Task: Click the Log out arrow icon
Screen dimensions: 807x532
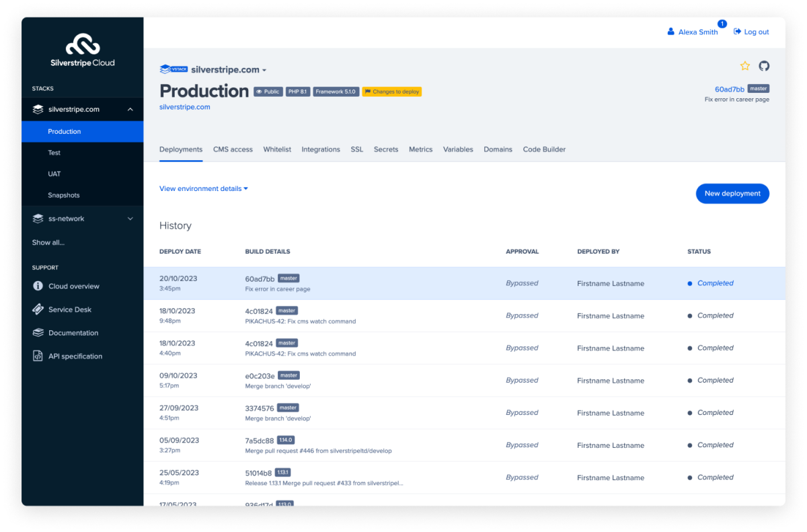Action: click(x=737, y=32)
